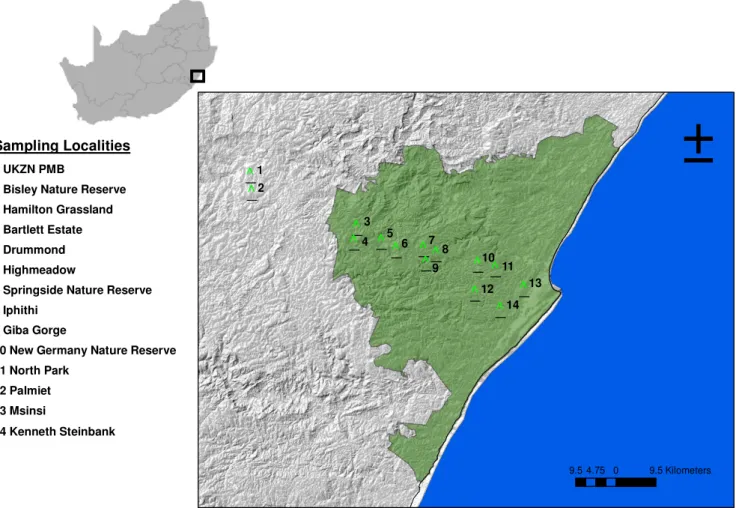Click the black and white scale bar
736x508 pixels.
point(616,482)
